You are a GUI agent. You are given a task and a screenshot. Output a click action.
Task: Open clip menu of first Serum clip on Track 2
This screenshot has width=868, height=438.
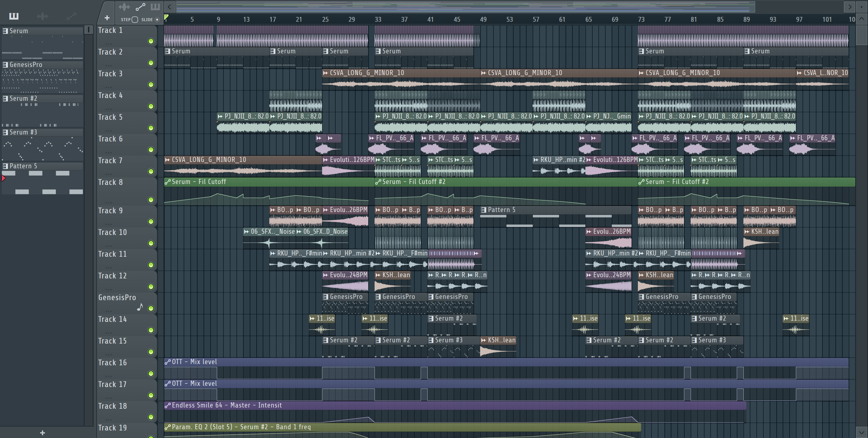[167, 51]
